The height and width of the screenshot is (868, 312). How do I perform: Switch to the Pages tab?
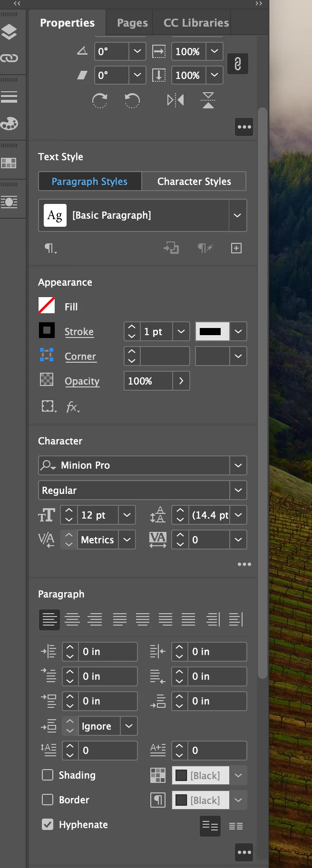pyautogui.click(x=132, y=23)
